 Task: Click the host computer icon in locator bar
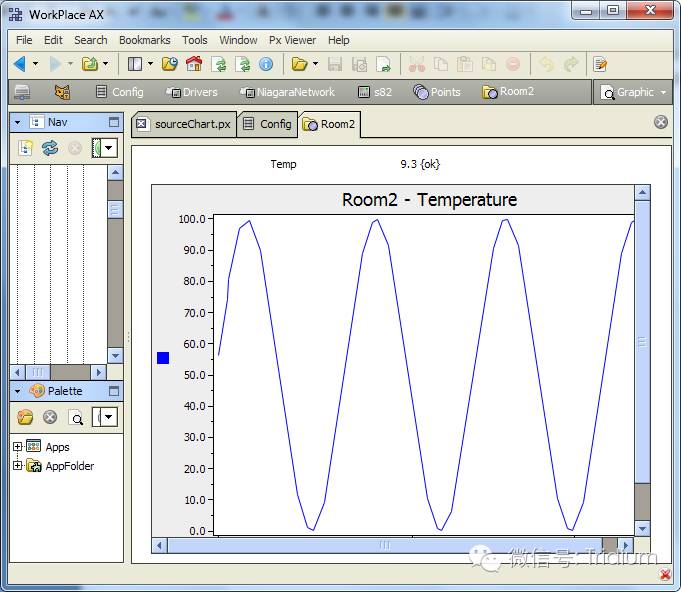pos(22,92)
